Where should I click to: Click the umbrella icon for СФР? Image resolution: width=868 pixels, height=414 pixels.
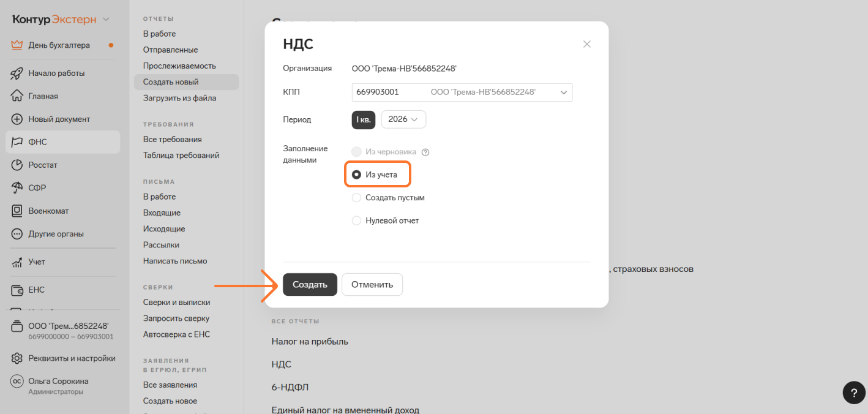point(17,188)
